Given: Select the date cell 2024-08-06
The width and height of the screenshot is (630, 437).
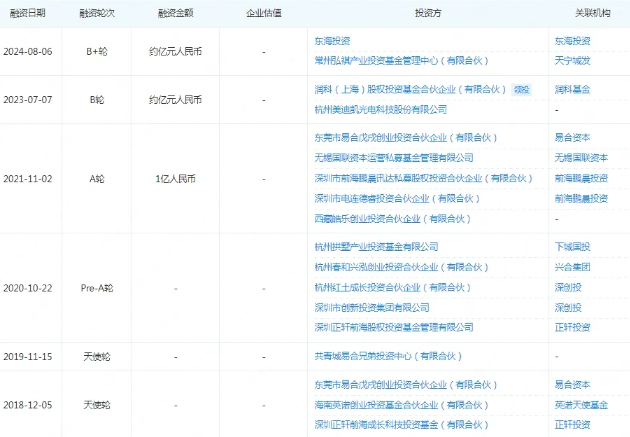Looking at the screenshot, I should [28, 52].
